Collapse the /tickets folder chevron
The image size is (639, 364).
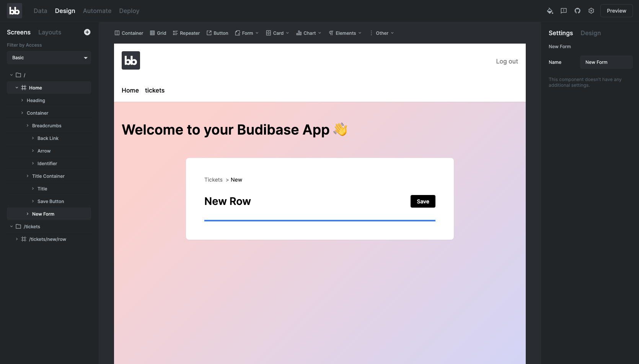pos(11,226)
